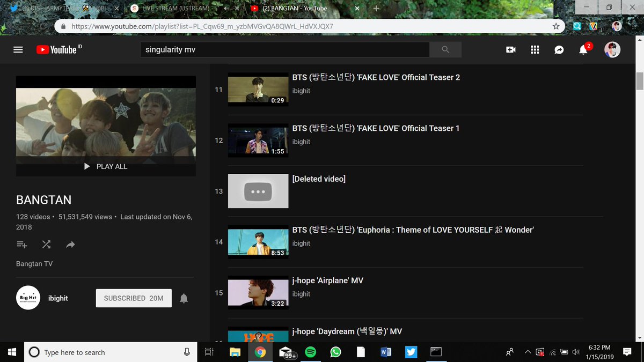Expand hidden system tray icons chevron
The height and width of the screenshot is (362, 644).
pos(528,352)
